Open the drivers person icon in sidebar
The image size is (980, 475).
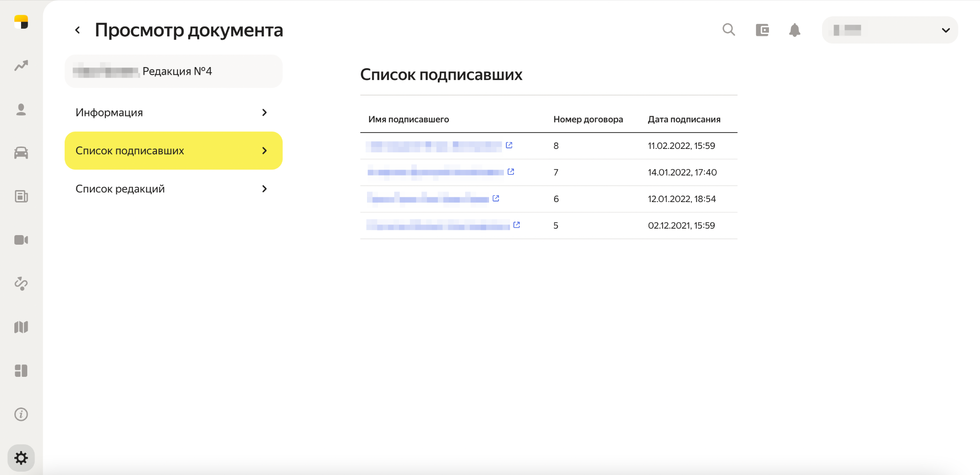pyautogui.click(x=21, y=110)
